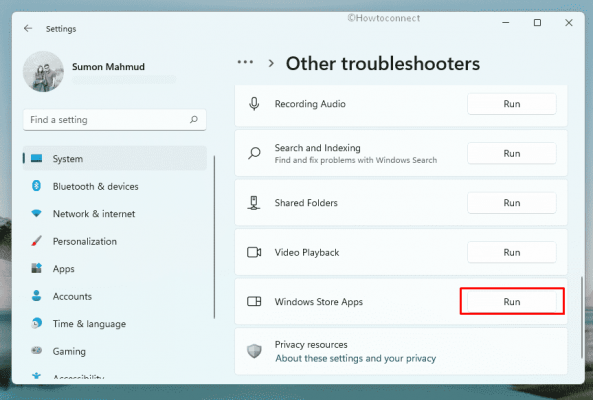Click the Bluetooth icon in sidebar
Screen dimensions: 593x400
click(36, 186)
